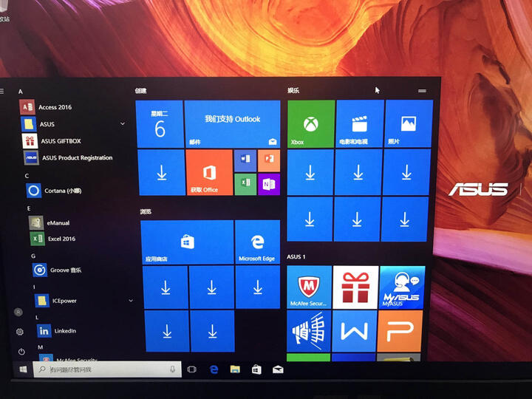Open Store from the taskbar
This screenshot has height=399, width=532.
pos(256,369)
